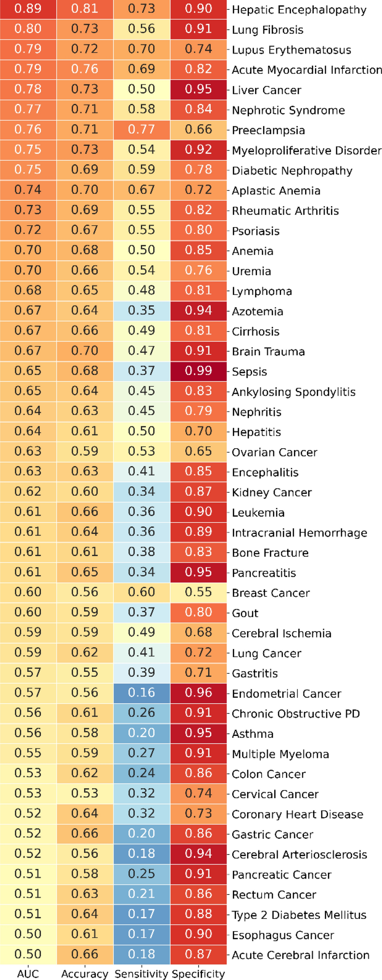The image size is (382, 980).
Task: Click the Acute Cerebral Infarction label
Action: tap(300, 955)
